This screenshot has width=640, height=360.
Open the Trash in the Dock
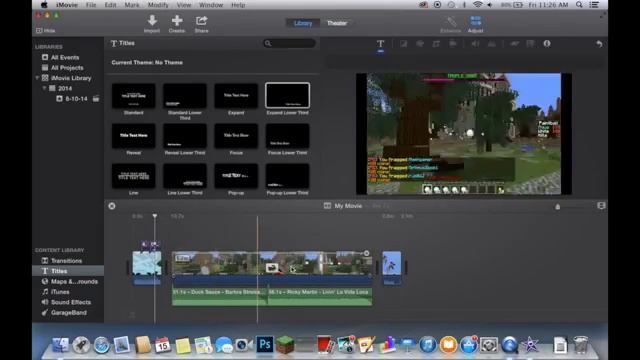pos(580,345)
